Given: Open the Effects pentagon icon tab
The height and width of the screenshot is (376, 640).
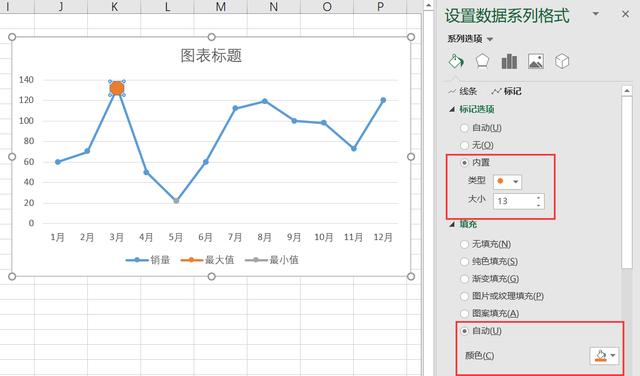Looking at the screenshot, I should pyautogui.click(x=482, y=61).
